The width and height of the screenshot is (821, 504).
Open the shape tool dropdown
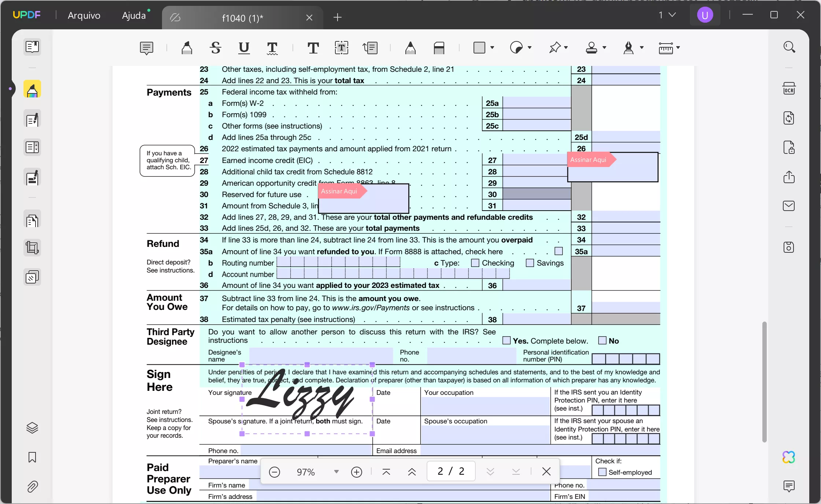pyautogui.click(x=492, y=48)
